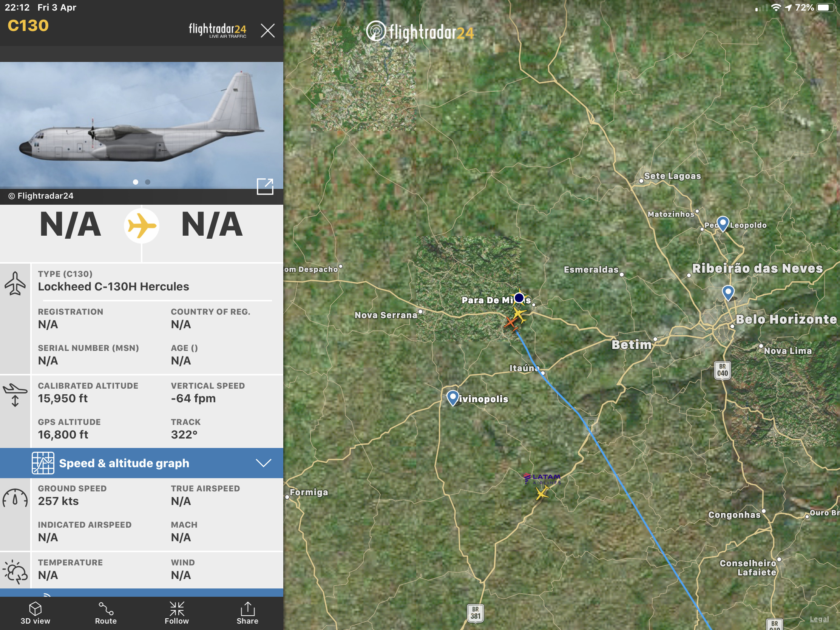This screenshot has width=840, height=630.
Task: Tap the yellow plane icon between N/A labels
Action: pyautogui.click(x=141, y=225)
